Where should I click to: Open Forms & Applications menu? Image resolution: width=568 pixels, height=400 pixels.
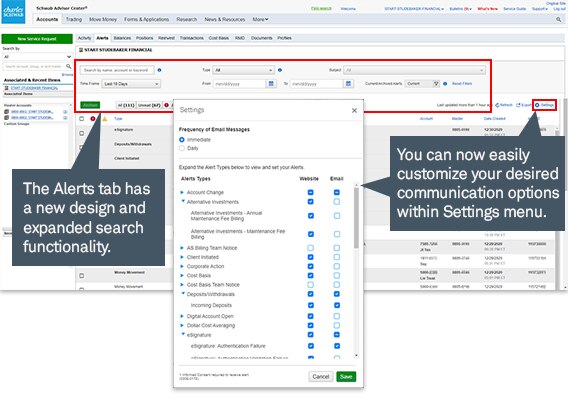pyautogui.click(x=146, y=20)
